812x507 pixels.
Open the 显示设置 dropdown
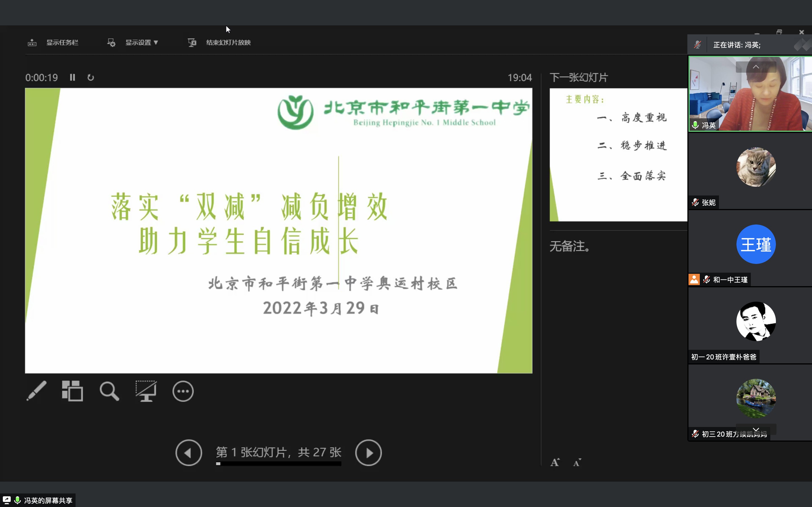click(x=141, y=43)
